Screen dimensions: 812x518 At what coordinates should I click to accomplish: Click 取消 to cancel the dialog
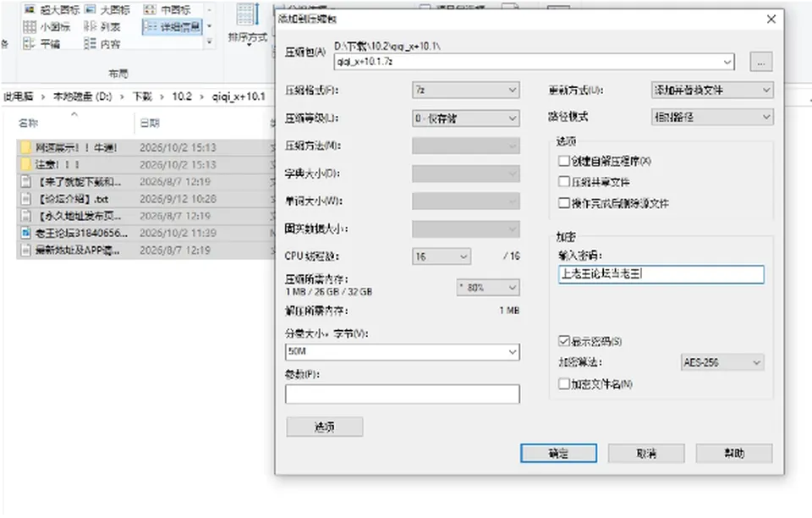pos(646,454)
